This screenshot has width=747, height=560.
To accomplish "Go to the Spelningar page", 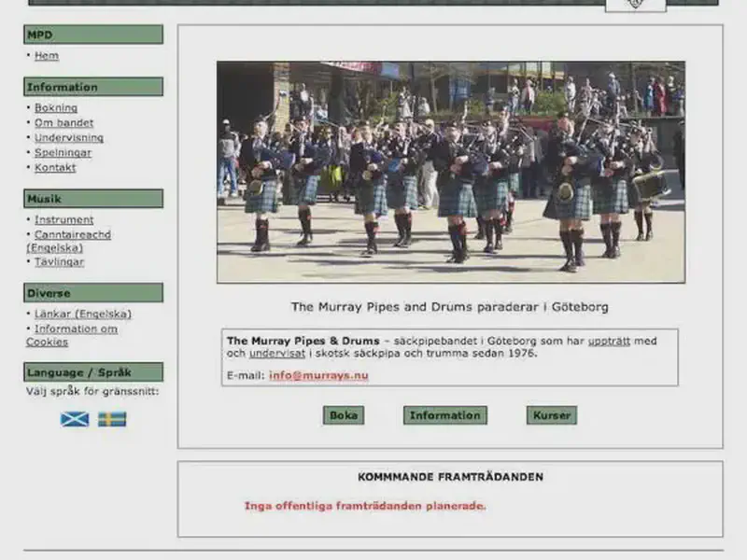I will point(63,153).
